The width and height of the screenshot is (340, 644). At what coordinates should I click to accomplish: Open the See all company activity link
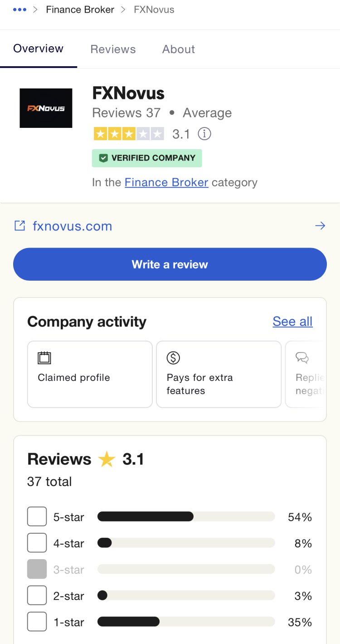(x=292, y=322)
